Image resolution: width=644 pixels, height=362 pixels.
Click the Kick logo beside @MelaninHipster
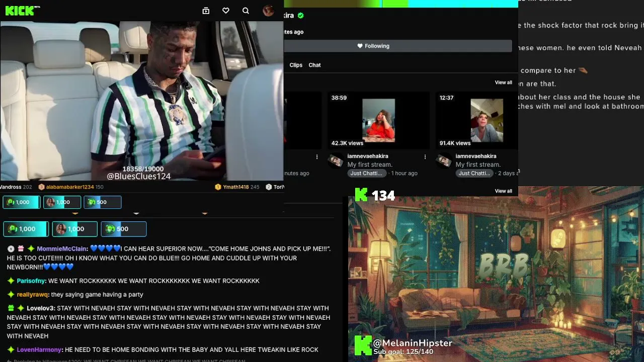pyautogui.click(x=363, y=346)
